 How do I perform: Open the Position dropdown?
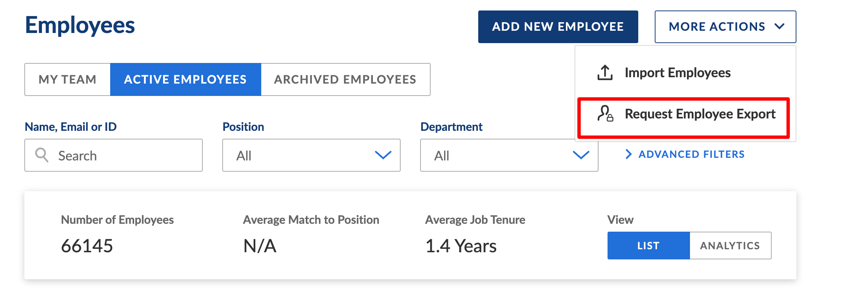[x=311, y=155]
